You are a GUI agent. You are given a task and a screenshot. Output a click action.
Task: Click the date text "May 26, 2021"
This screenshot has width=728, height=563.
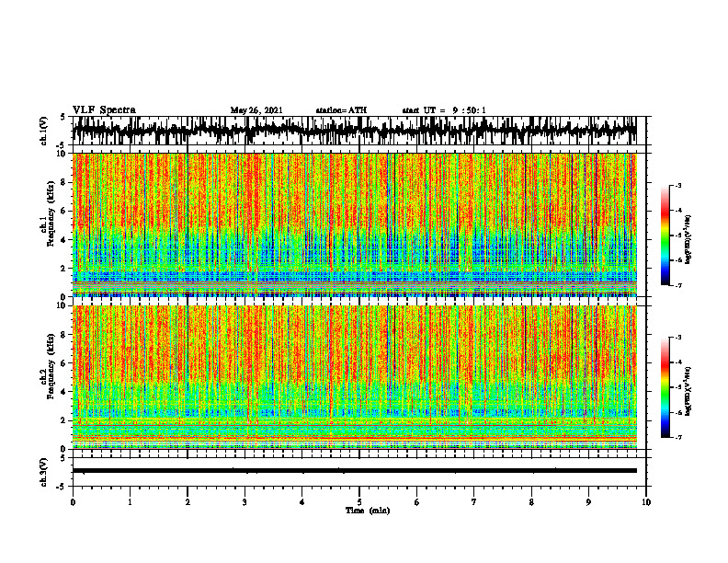pyautogui.click(x=256, y=110)
